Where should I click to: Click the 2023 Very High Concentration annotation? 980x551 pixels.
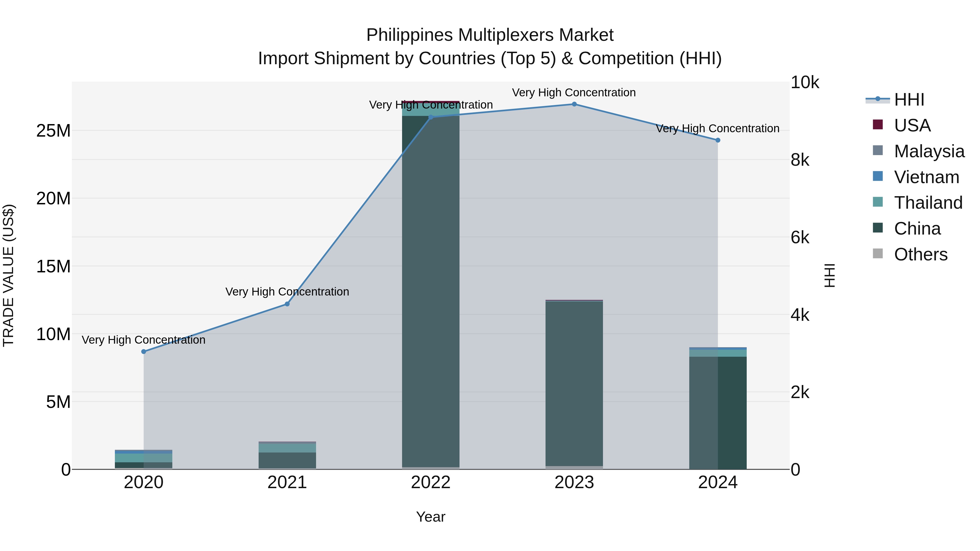574,93
